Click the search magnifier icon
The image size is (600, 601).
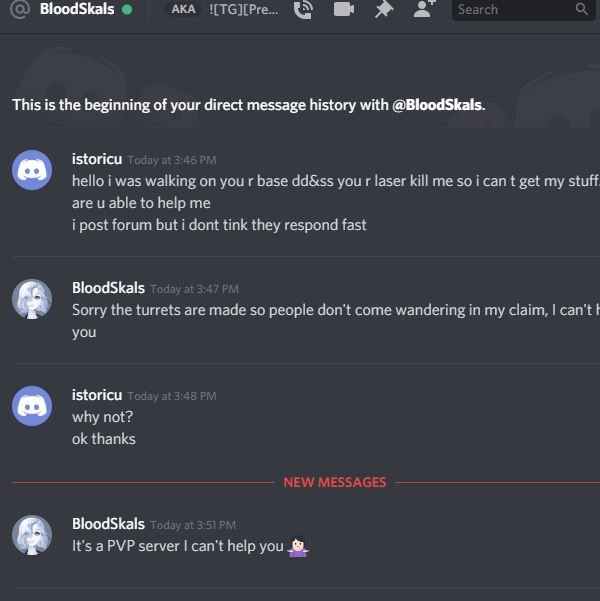581,9
